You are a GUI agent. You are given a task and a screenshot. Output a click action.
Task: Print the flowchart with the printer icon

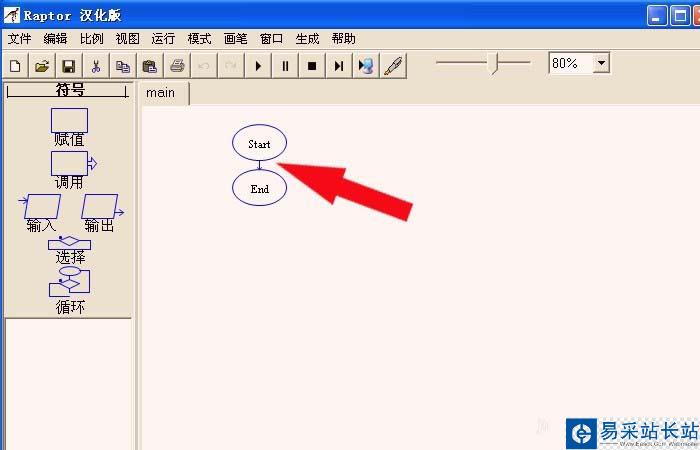pyautogui.click(x=177, y=66)
